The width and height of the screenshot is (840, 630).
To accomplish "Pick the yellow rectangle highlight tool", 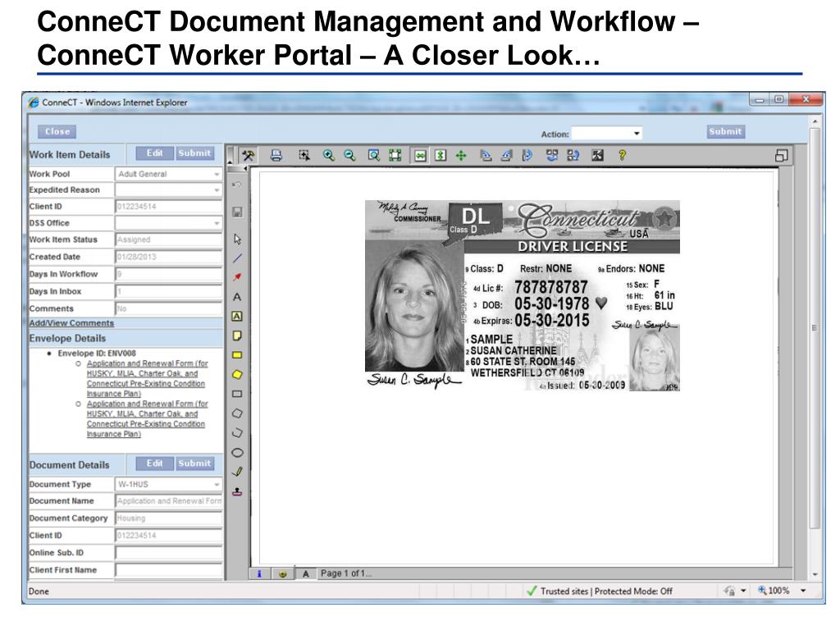I will point(237,354).
